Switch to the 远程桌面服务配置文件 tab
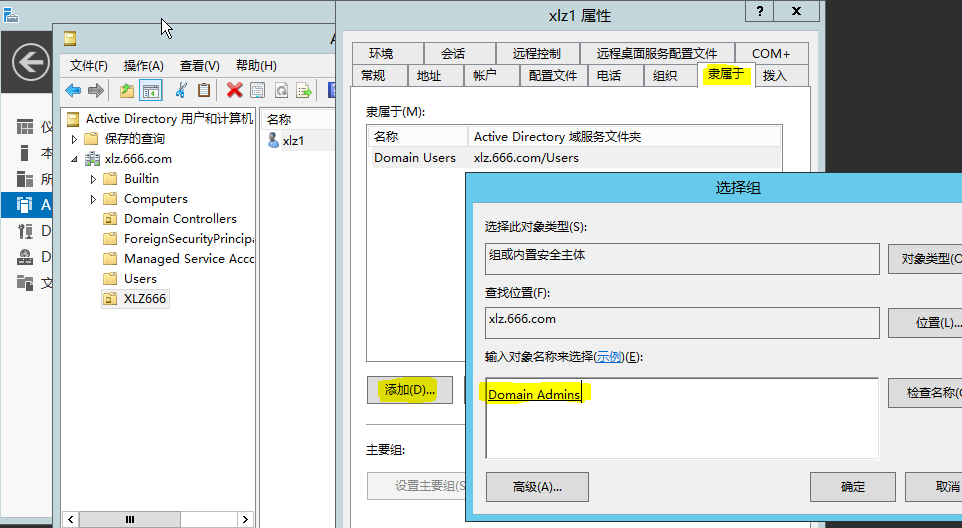 656,53
